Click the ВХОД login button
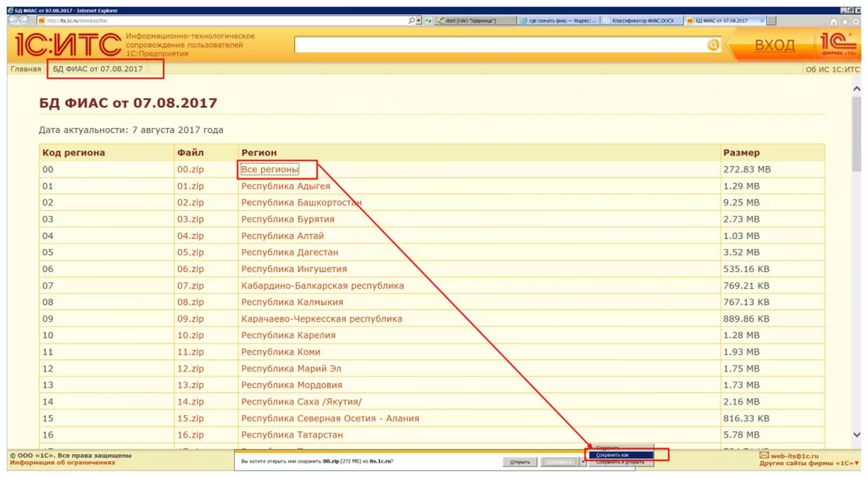Screen dimensions: 868x478 775,45
